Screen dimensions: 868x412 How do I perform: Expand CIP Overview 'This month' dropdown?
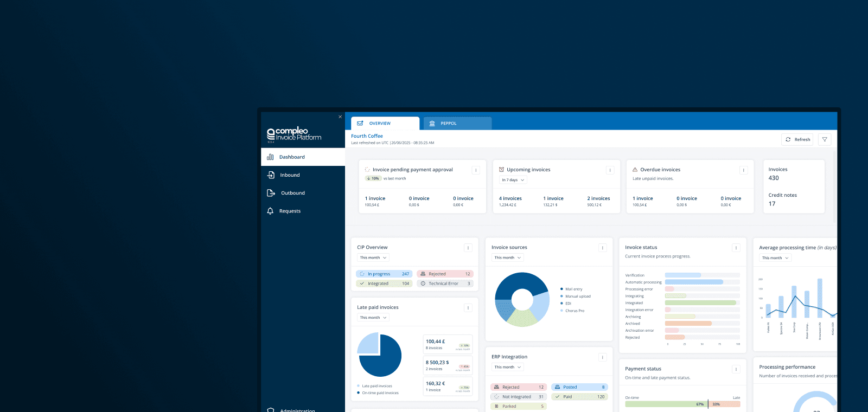click(373, 257)
